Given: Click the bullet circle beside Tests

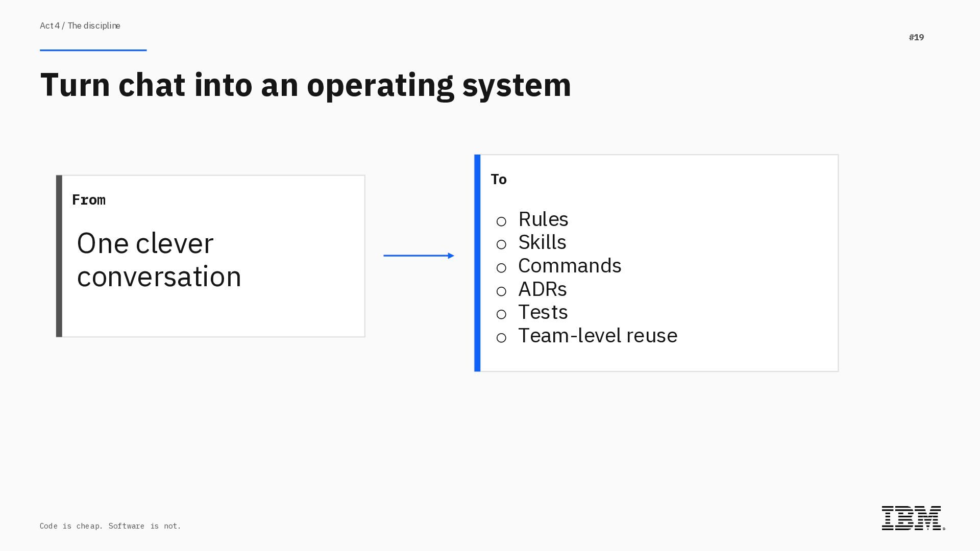Looking at the screenshot, I should (501, 315).
